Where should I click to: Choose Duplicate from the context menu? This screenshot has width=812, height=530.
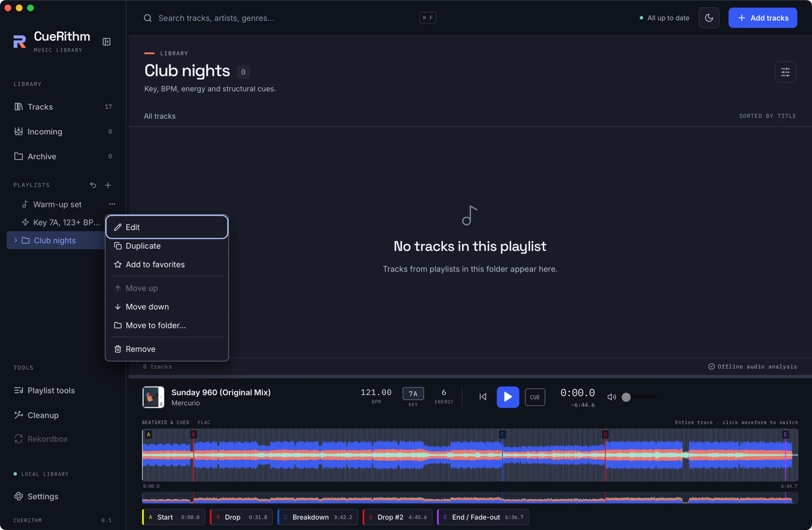click(167, 246)
